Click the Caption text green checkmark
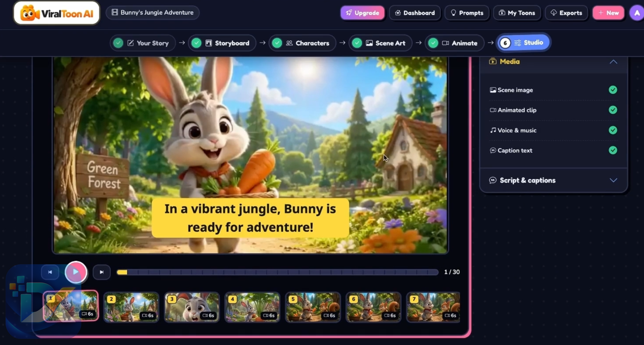The height and width of the screenshot is (345, 644). click(x=613, y=150)
